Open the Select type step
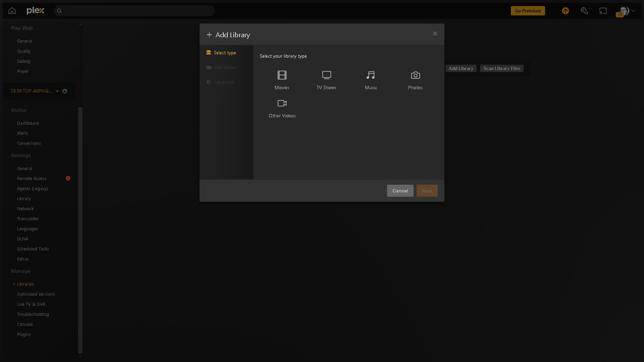This screenshot has height=362, width=644. pyautogui.click(x=221, y=53)
